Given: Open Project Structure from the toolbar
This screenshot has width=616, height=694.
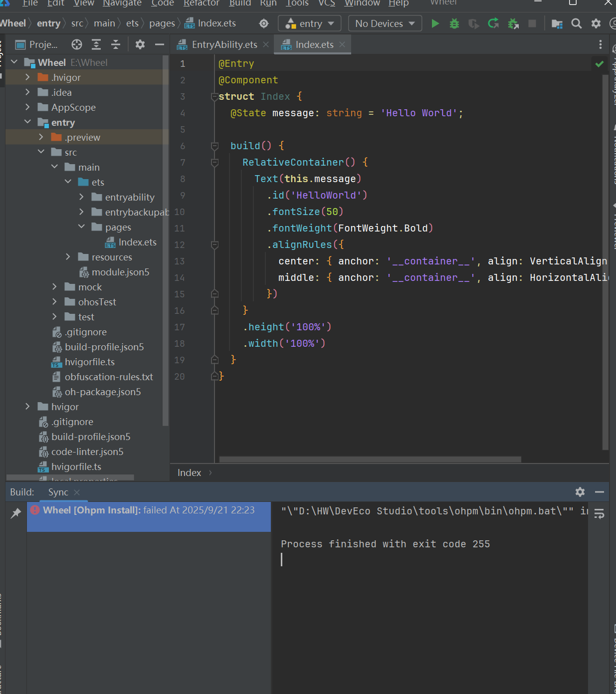Looking at the screenshot, I should pyautogui.click(x=557, y=23).
